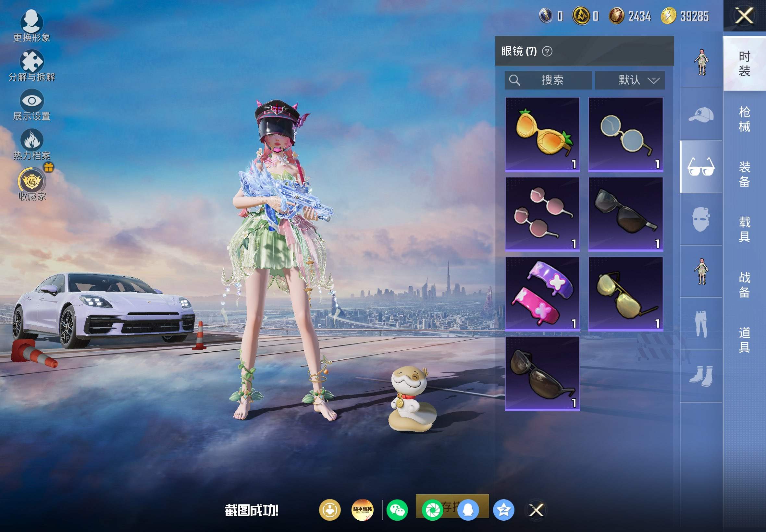Open the 收藏家 level 45 badge
The width and height of the screenshot is (766, 532).
coord(32,181)
